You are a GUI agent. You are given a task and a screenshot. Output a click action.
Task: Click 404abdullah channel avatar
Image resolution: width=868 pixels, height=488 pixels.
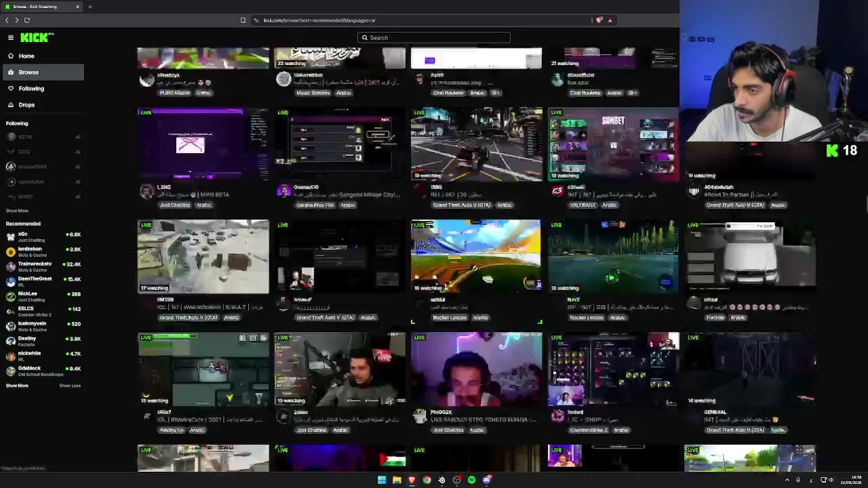[694, 192]
